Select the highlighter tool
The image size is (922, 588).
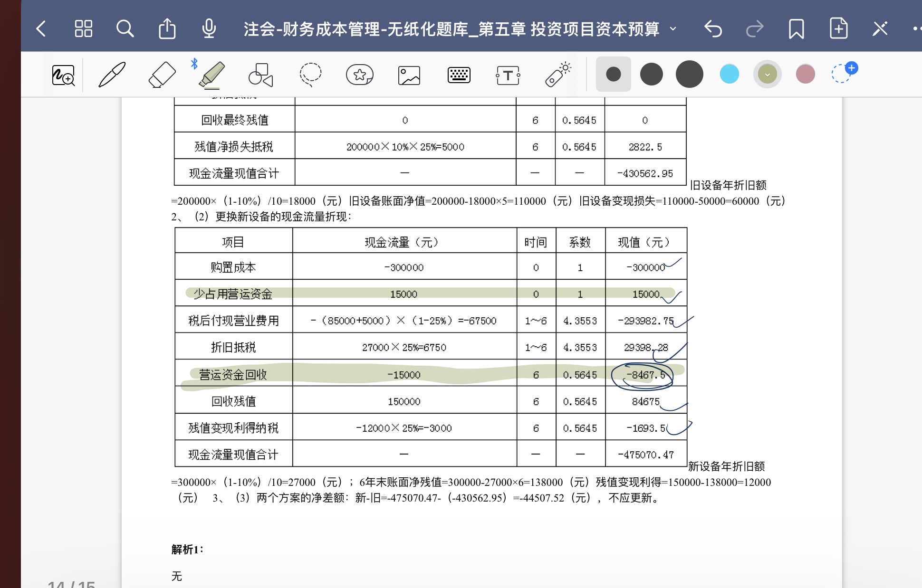[x=211, y=75]
